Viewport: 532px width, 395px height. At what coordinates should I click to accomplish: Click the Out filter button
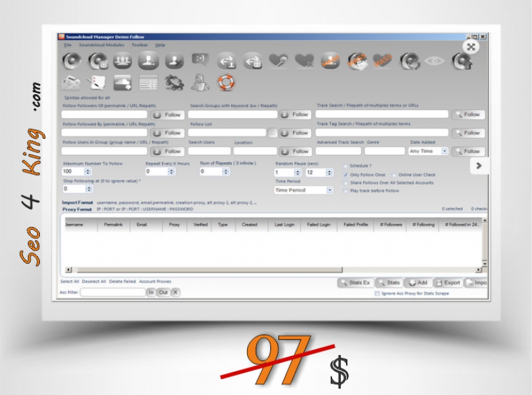click(x=163, y=292)
